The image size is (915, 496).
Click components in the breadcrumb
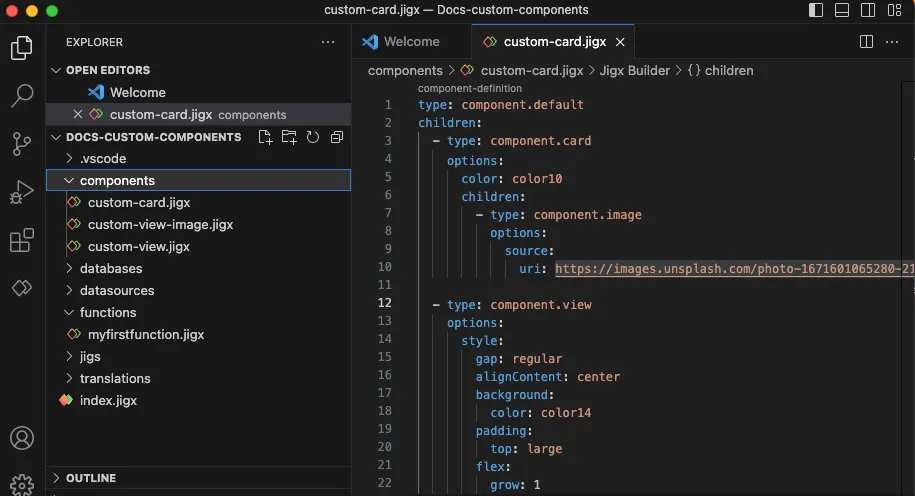(x=405, y=71)
